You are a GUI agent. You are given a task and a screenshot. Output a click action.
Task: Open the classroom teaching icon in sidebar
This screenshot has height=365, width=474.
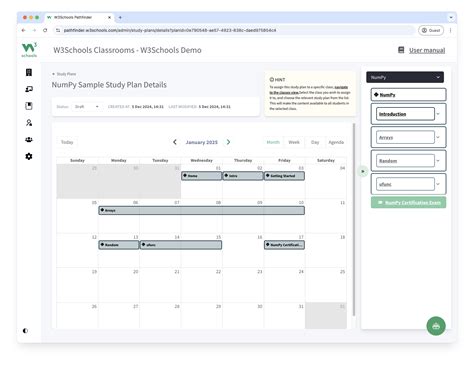pyautogui.click(x=29, y=89)
